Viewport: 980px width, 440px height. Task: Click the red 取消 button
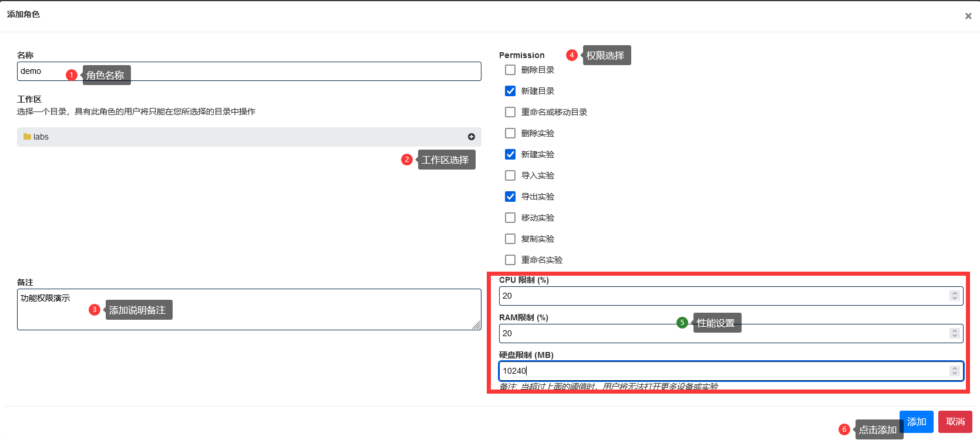click(955, 422)
